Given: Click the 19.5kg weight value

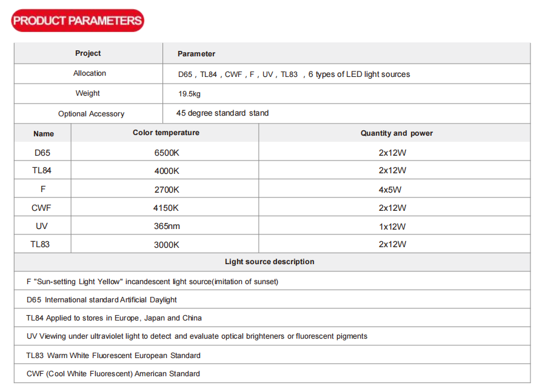Looking at the screenshot, I should point(189,94).
